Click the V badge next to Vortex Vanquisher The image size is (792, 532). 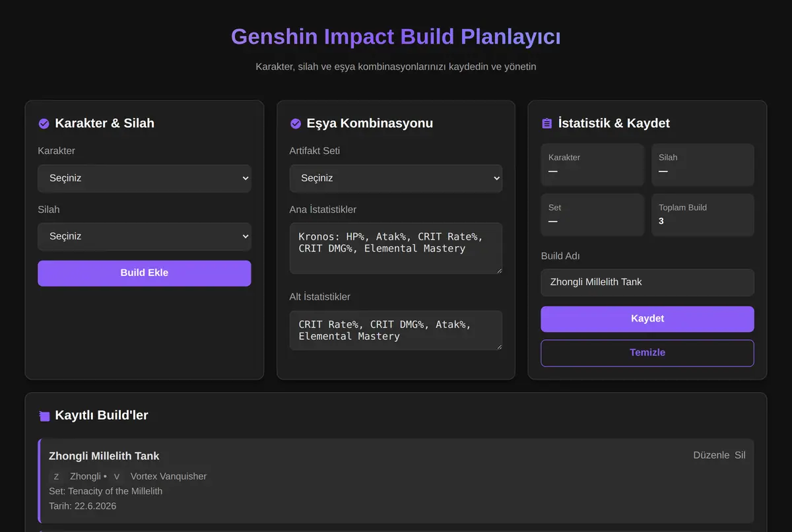tap(117, 477)
